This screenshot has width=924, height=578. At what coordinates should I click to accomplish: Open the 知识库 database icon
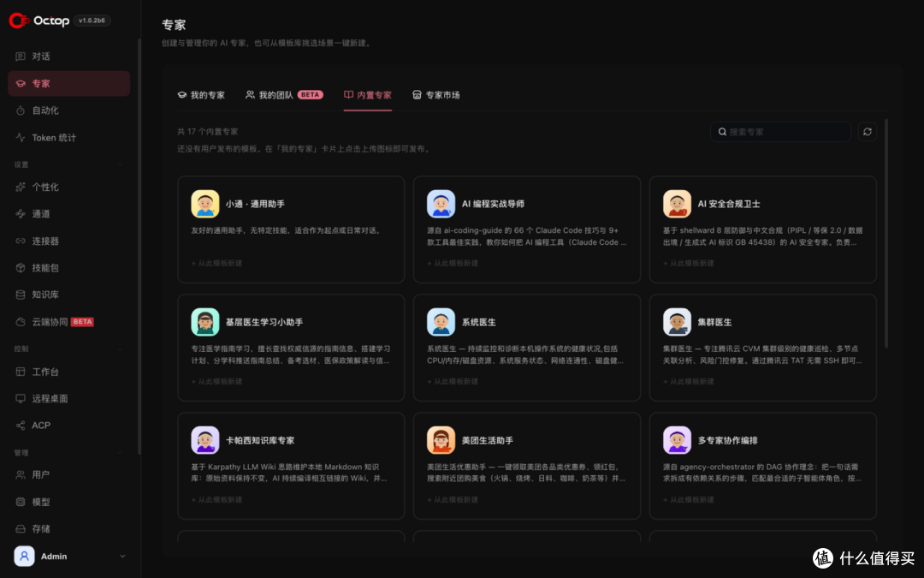coord(21,295)
